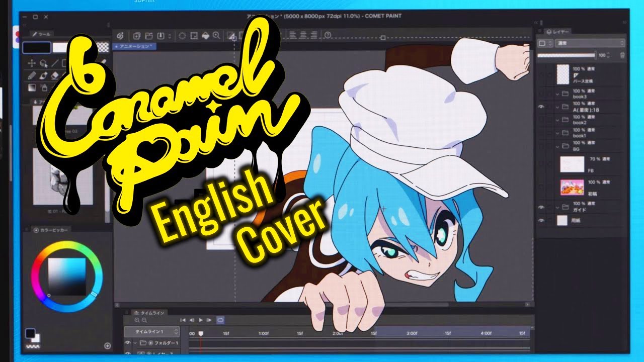Select the レイヤー panel tab
644x362 pixels.
click(558, 31)
